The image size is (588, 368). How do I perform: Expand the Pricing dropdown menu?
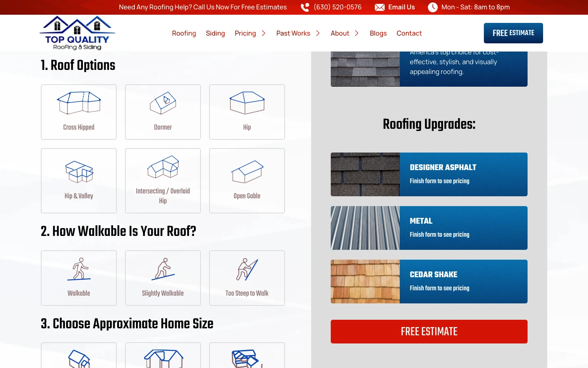264,33
